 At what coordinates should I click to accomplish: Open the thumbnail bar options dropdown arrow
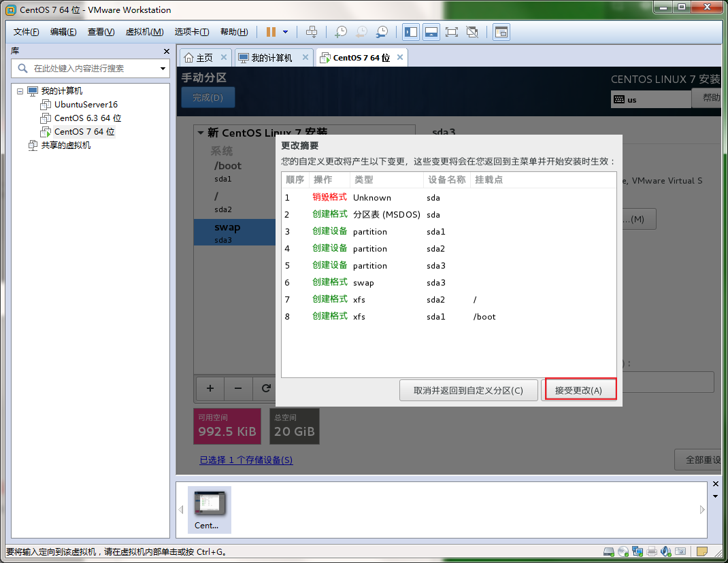[x=716, y=496]
